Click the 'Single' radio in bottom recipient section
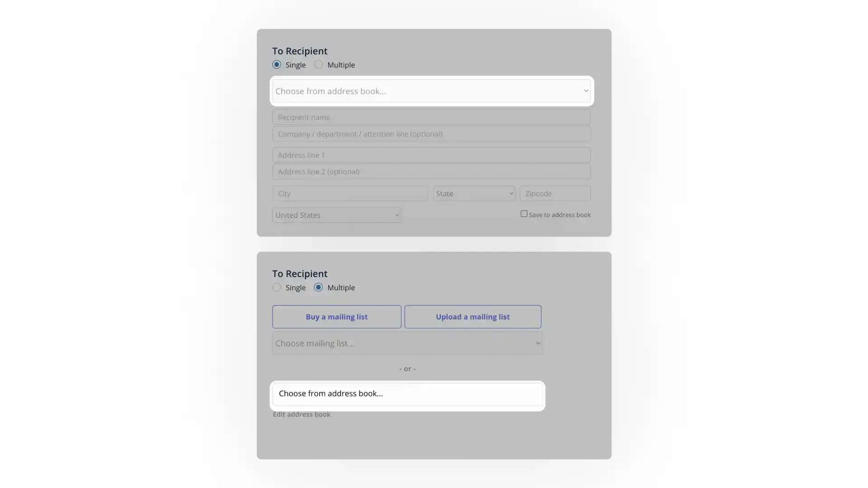Image resolution: width=868 pixels, height=488 pixels. [277, 288]
